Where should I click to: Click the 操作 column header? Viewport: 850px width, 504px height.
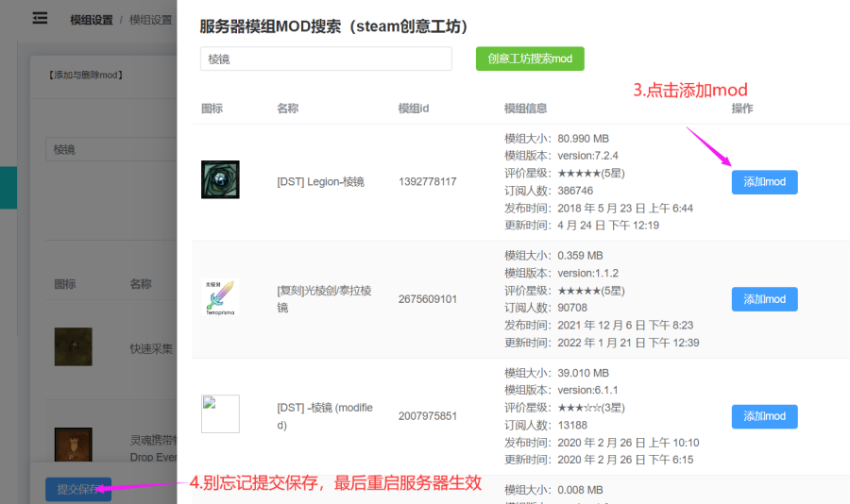point(742,109)
